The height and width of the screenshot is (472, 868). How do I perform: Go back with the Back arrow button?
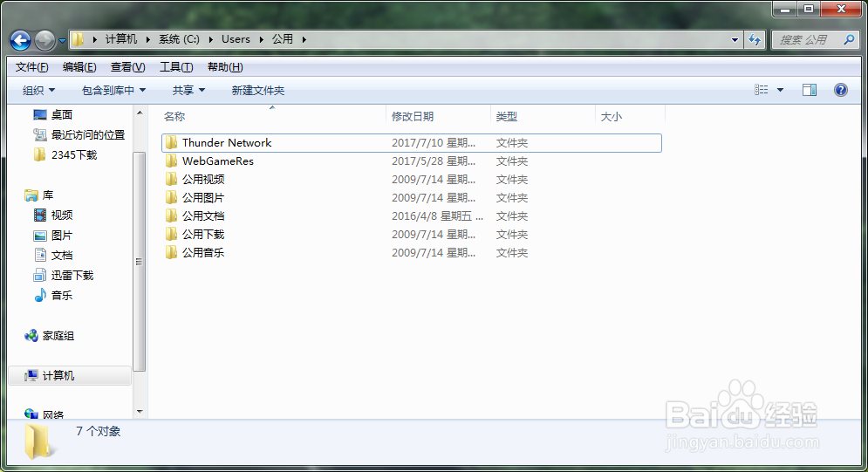point(20,40)
